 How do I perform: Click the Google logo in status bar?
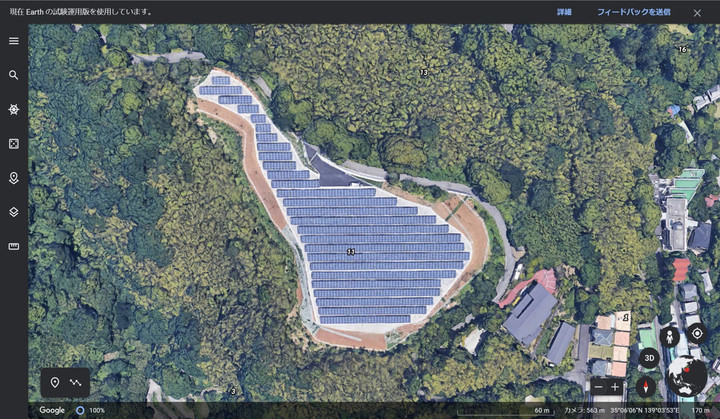point(52,410)
